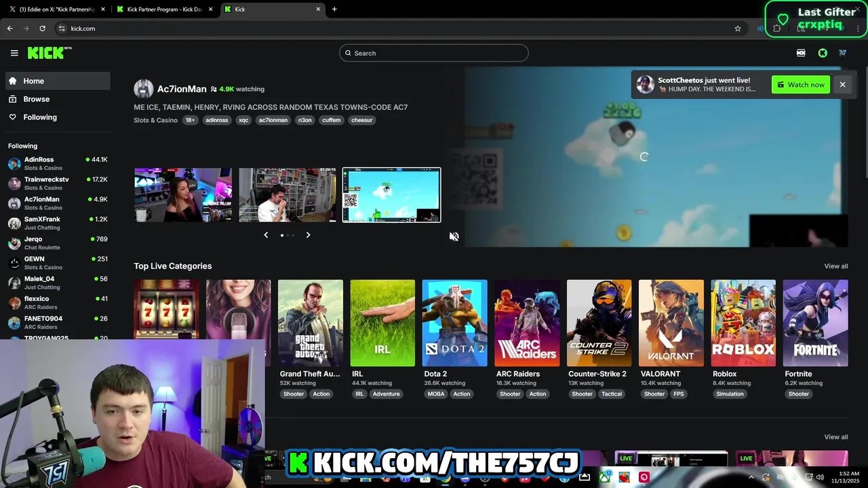Open GEWN channel in sidebar
This screenshot has width=868, height=488.
click(58, 262)
